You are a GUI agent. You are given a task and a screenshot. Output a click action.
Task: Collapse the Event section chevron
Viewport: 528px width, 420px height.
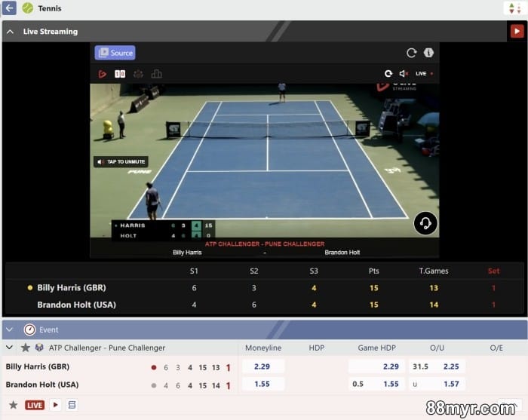(x=9, y=330)
